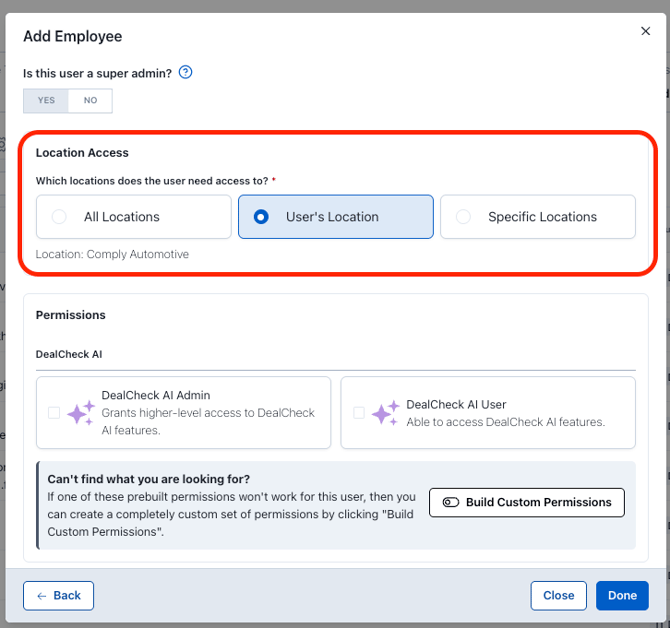
Task: Select NO for super admin
Action: coord(91,100)
